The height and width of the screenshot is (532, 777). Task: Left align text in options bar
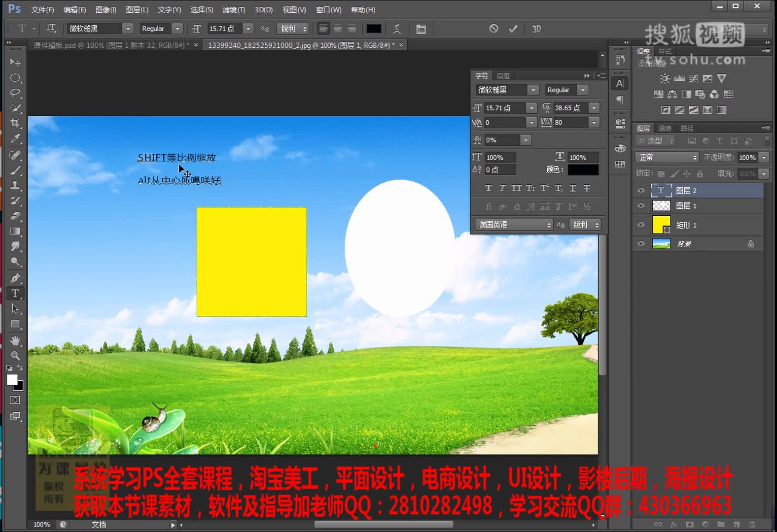coord(323,29)
